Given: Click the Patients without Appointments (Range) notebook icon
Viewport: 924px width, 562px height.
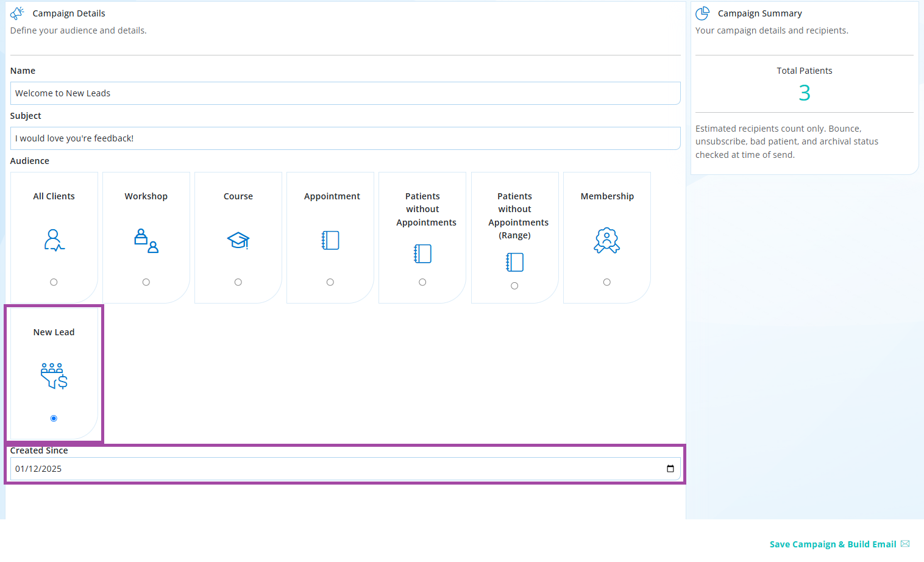Looking at the screenshot, I should pyautogui.click(x=515, y=262).
